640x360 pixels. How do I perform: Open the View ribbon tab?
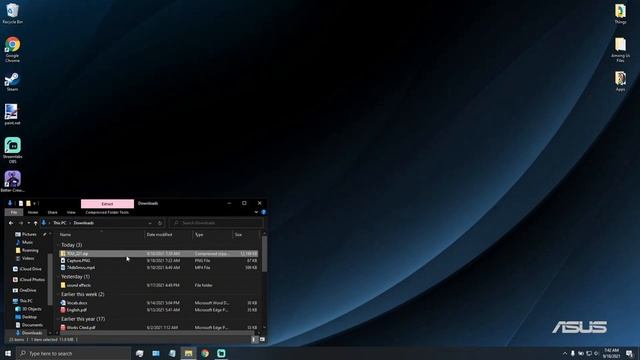click(x=71, y=212)
